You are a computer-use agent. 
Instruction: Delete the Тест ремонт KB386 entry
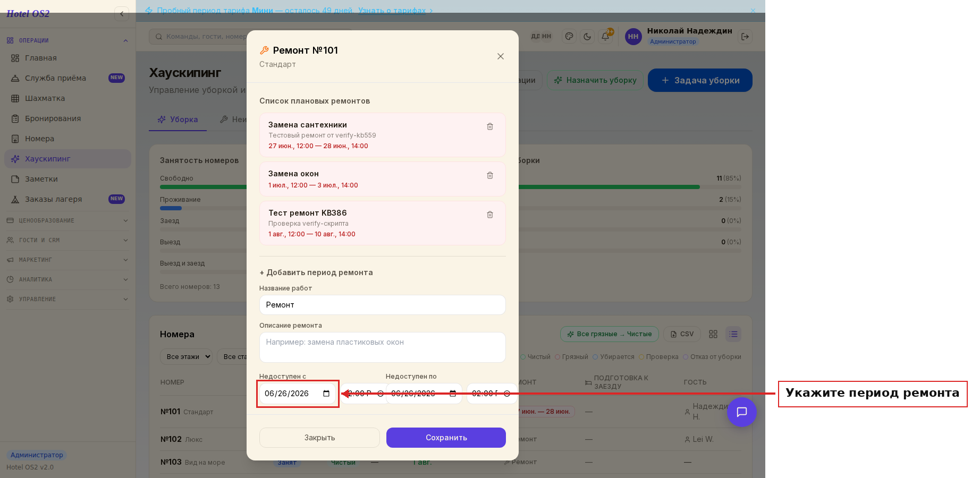490,215
